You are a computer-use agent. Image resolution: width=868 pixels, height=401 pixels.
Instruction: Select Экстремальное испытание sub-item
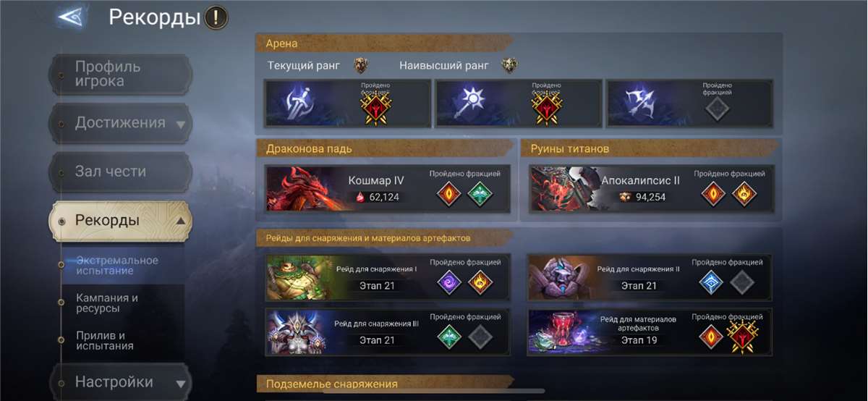117,266
